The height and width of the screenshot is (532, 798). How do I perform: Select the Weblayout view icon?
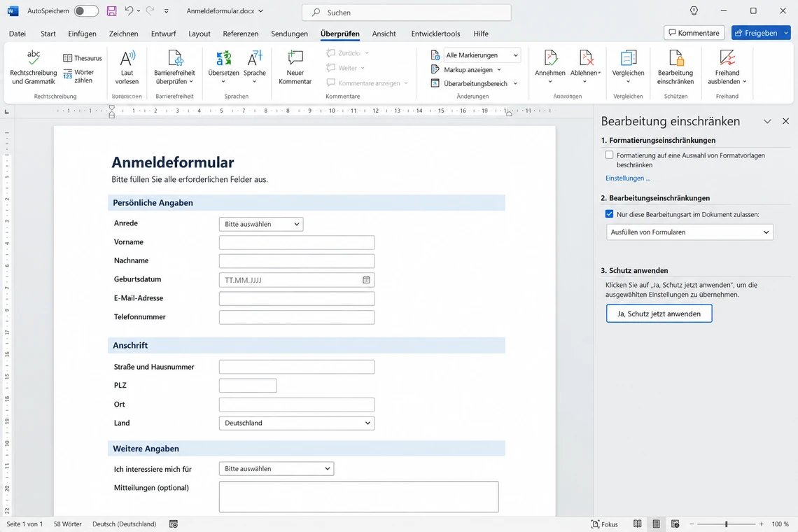point(675,524)
